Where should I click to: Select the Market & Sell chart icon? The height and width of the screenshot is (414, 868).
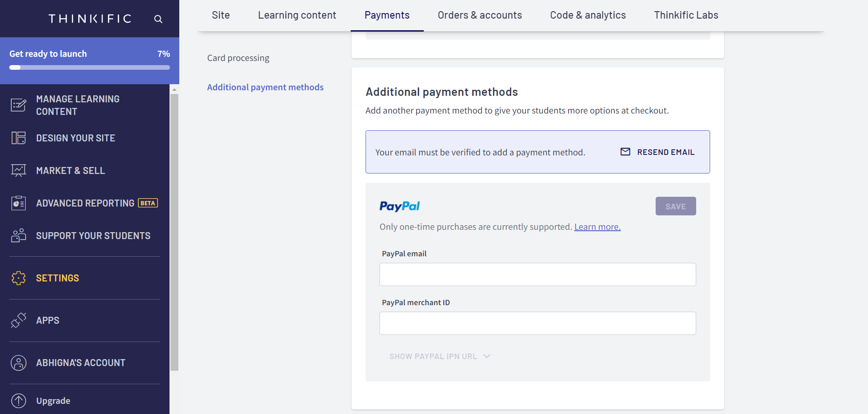(19, 170)
